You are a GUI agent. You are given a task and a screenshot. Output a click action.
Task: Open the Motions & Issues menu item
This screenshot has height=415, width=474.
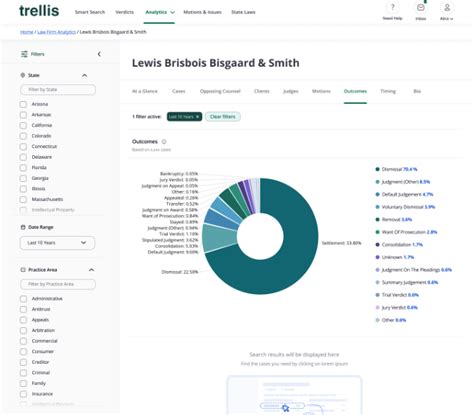click(202, 12)
